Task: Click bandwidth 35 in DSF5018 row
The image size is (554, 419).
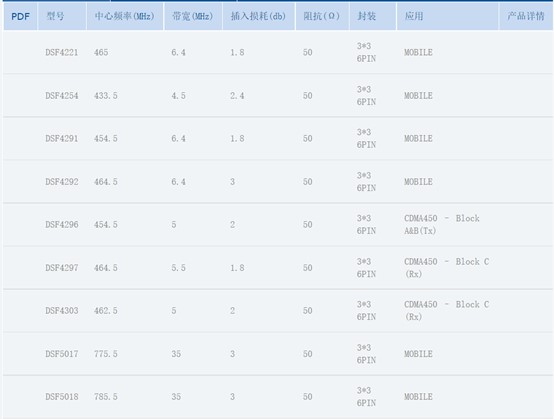Action: (x=176, y=397)
